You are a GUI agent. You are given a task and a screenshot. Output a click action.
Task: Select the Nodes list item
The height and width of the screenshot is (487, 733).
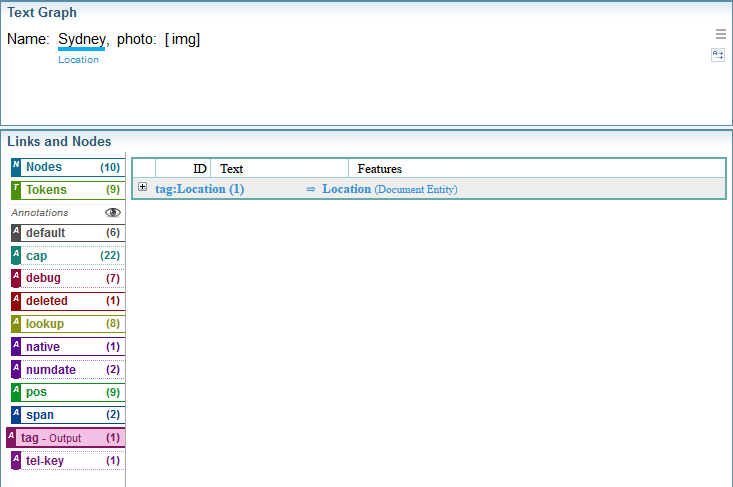tap(67, 167)
